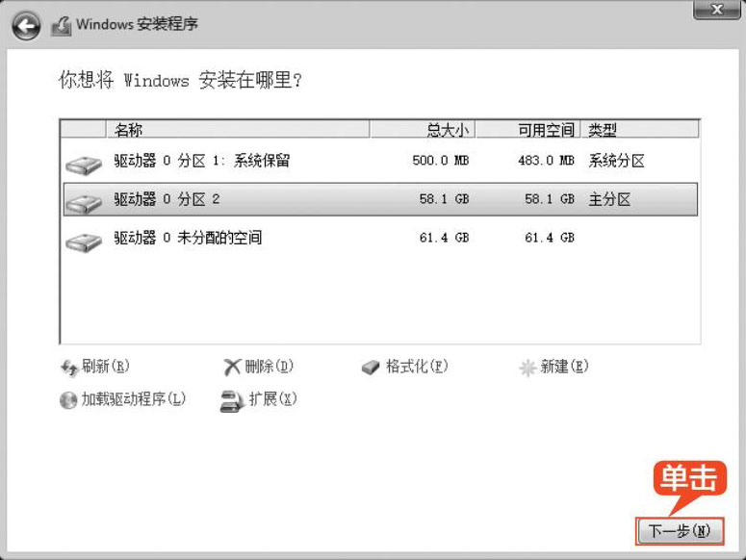746x560 pixels.
Task: Click 61.4 GB in the 总大小 column
Action: [x=445, y=238]
